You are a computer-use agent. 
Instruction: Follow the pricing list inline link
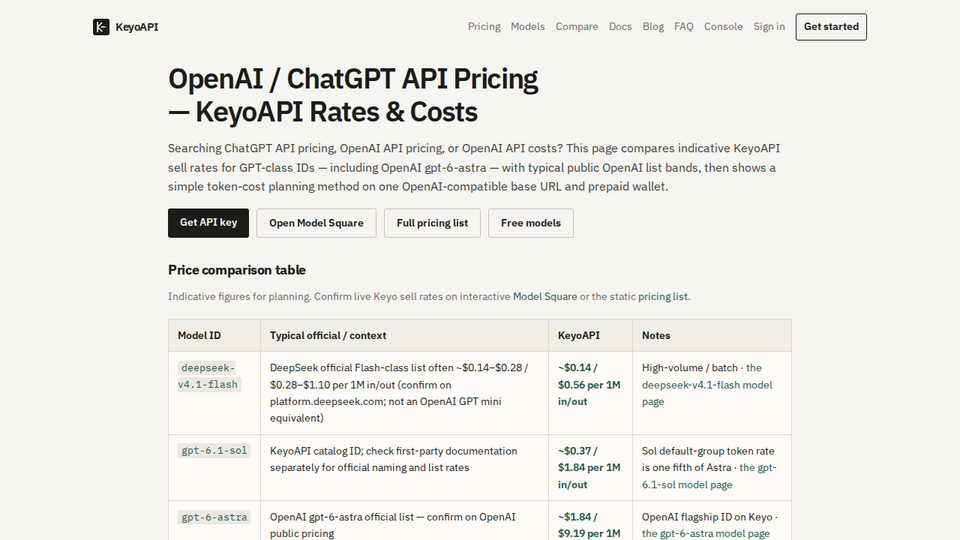coord(662,296)
